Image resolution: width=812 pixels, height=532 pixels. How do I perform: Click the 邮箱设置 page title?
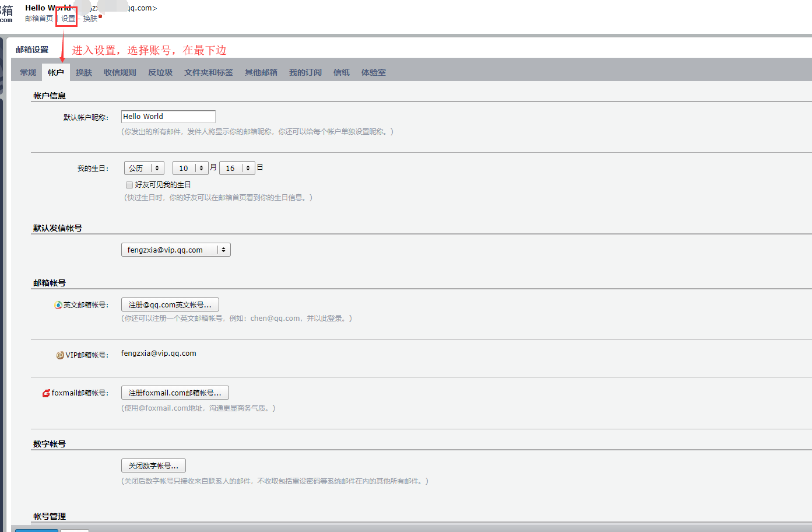pos(32,50)
